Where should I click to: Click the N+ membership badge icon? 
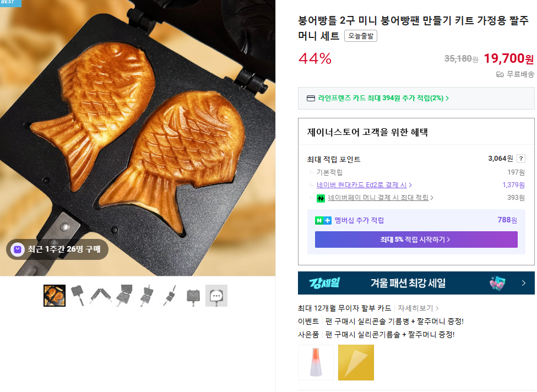pos(323,220)
